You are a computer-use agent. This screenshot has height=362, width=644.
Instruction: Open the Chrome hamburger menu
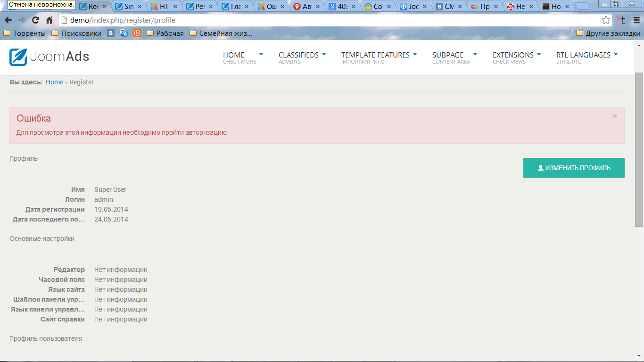click(636, 20)
